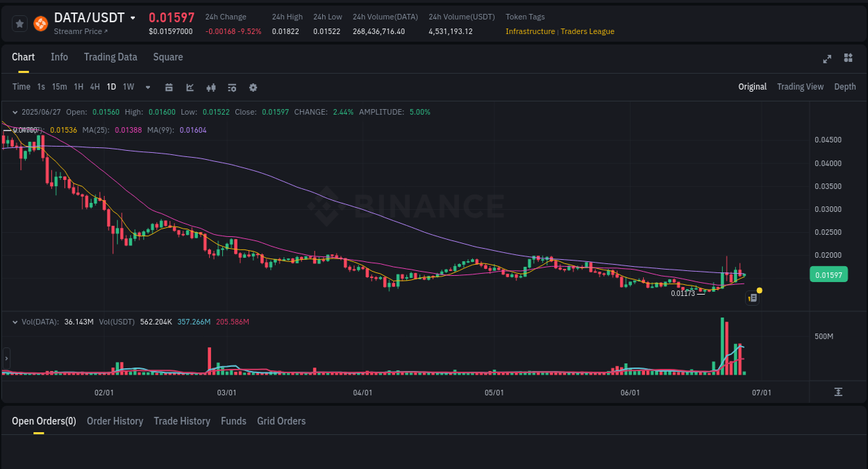Click the Streamr token logo
Screen dimensions: 868x469
40,23
